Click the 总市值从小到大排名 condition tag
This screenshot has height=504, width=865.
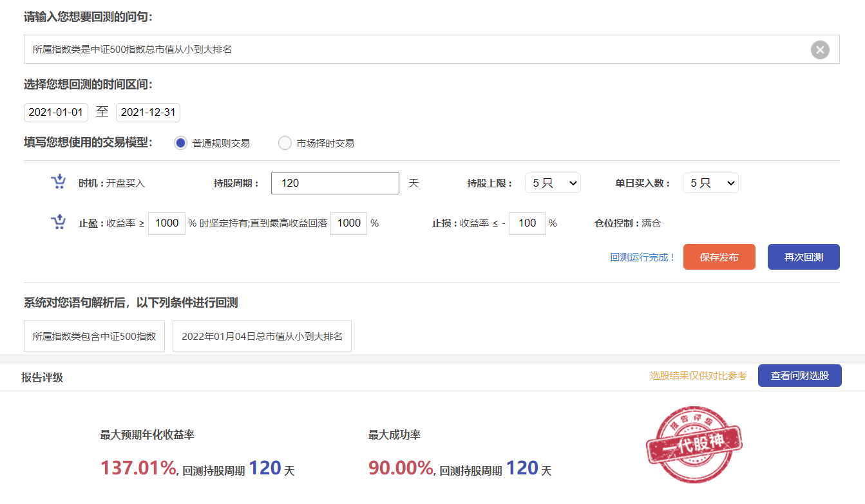coord(261,336)
